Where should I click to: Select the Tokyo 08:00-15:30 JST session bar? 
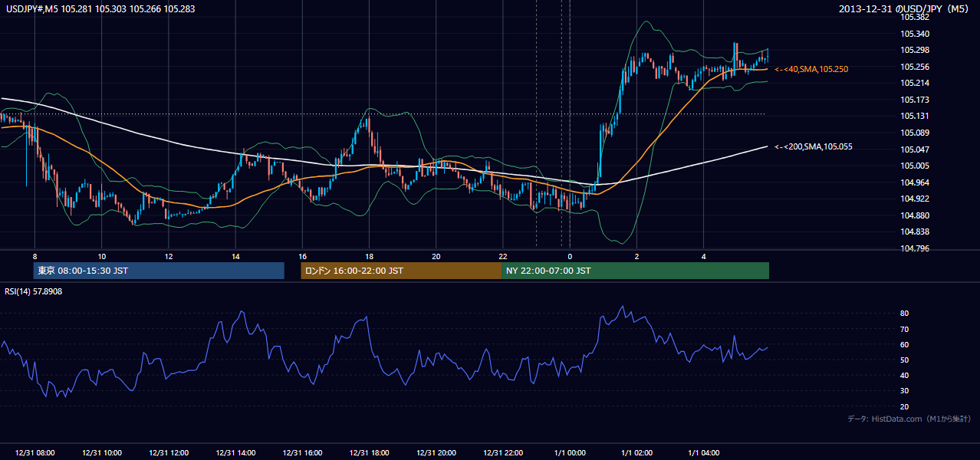pyautogui.click(x=159, y=271)
